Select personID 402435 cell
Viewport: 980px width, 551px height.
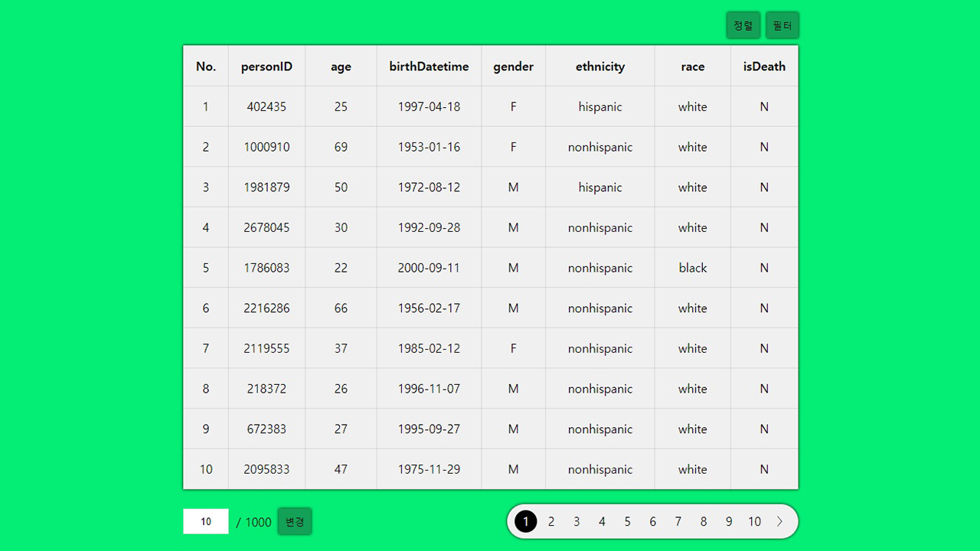pos(266,106)
